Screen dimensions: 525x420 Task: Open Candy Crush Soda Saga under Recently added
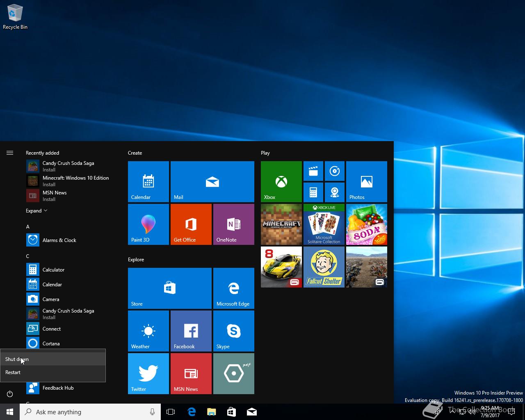70,166
